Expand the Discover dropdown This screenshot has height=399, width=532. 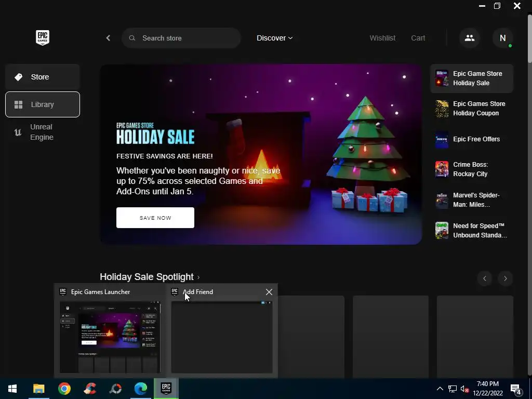(x=274, y=38)
